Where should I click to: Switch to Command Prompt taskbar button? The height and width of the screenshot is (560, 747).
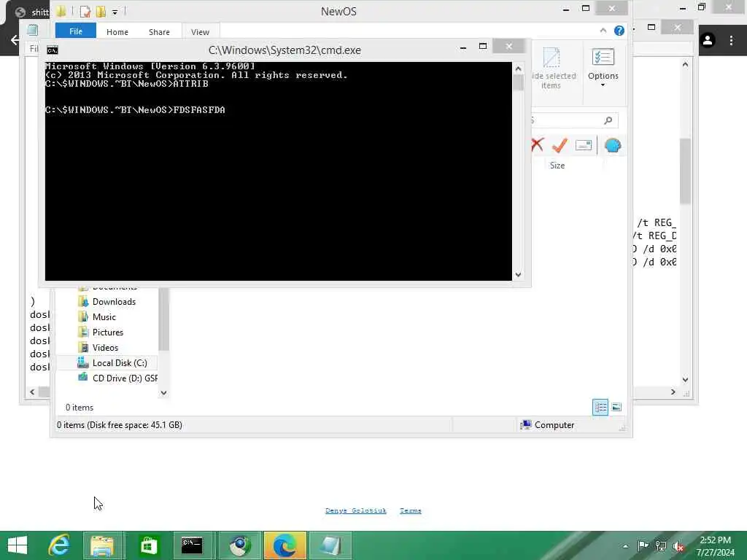192,545
